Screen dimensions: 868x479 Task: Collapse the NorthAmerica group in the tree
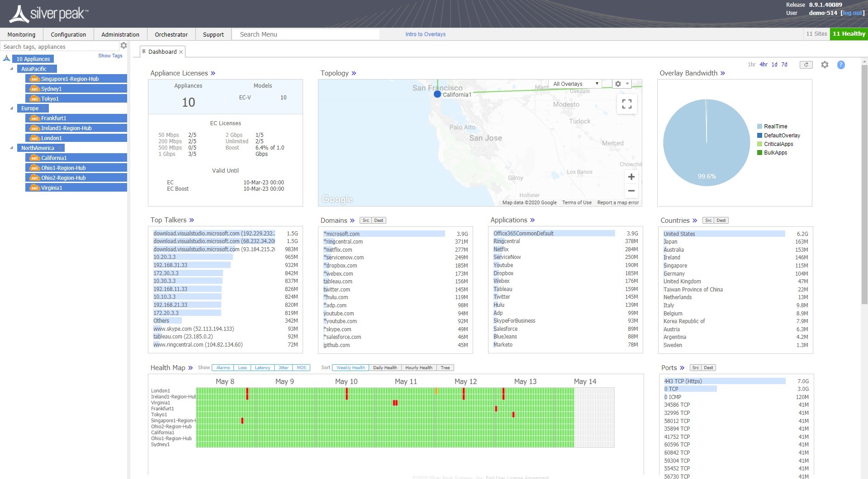(12, 148)
